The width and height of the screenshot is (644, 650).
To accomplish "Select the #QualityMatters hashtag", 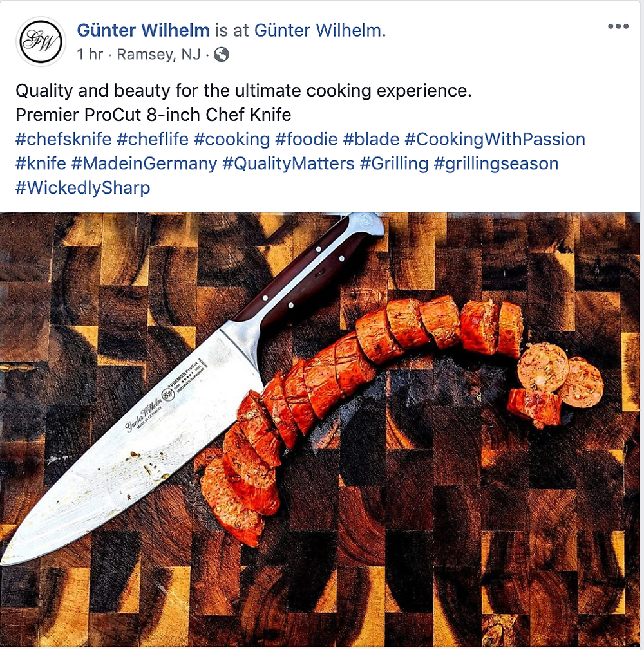I will (289, 163).
